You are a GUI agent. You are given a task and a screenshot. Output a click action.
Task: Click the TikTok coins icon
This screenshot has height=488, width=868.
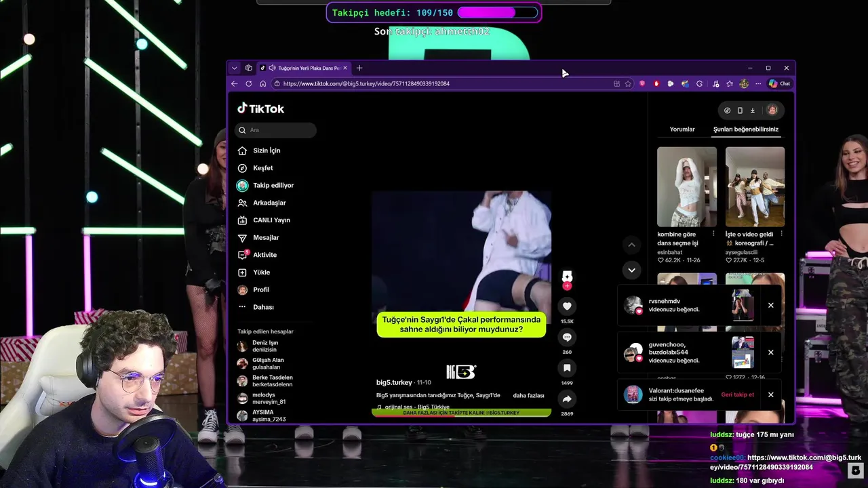[x=728, y=110]
